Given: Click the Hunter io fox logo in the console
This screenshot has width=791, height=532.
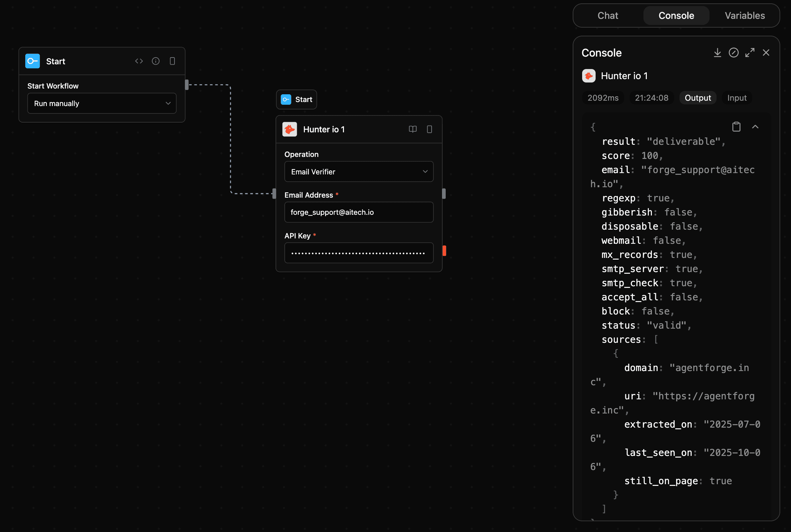Looking at the screenshot, I should [x=589, y=76].
